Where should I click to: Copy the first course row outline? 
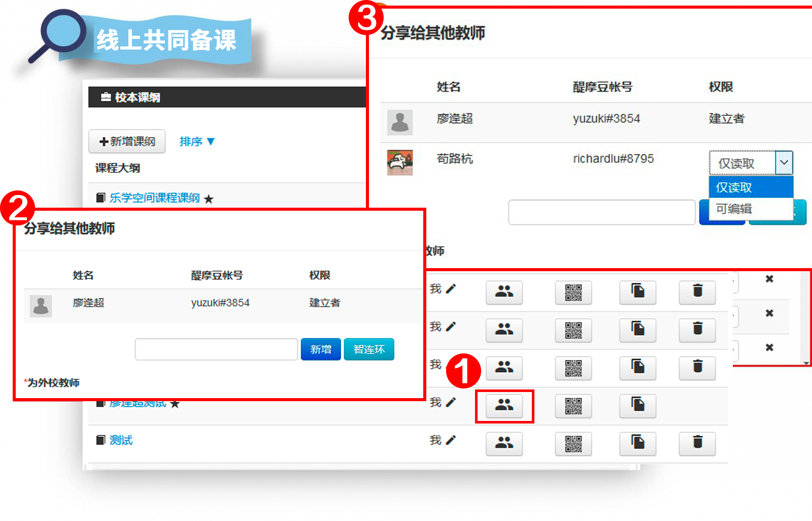tap(637, 292)
